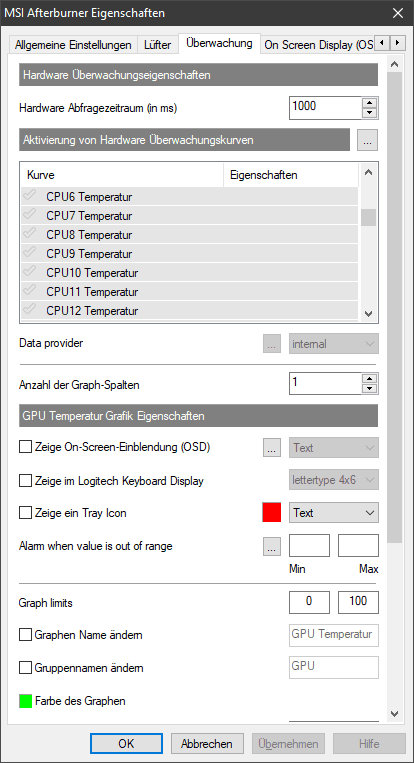Decrease the Anzahl der Graph-Spalten value
The width and height of the screenshot is (414, 763).
(x=371, y=389)
